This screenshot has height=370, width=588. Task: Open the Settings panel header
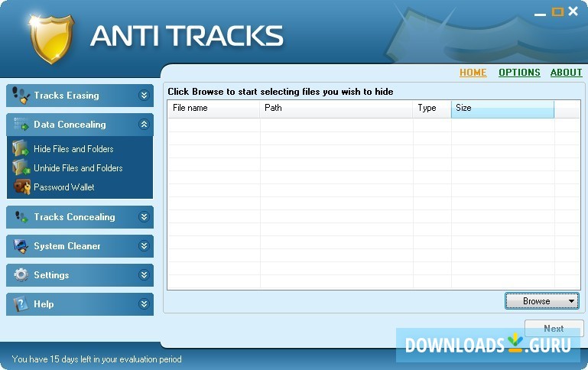(80, 274)
